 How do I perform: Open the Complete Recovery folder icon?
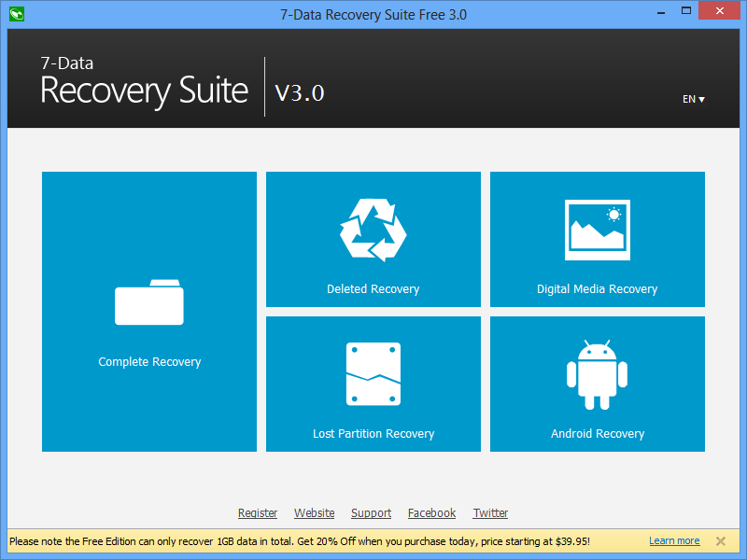149,301
